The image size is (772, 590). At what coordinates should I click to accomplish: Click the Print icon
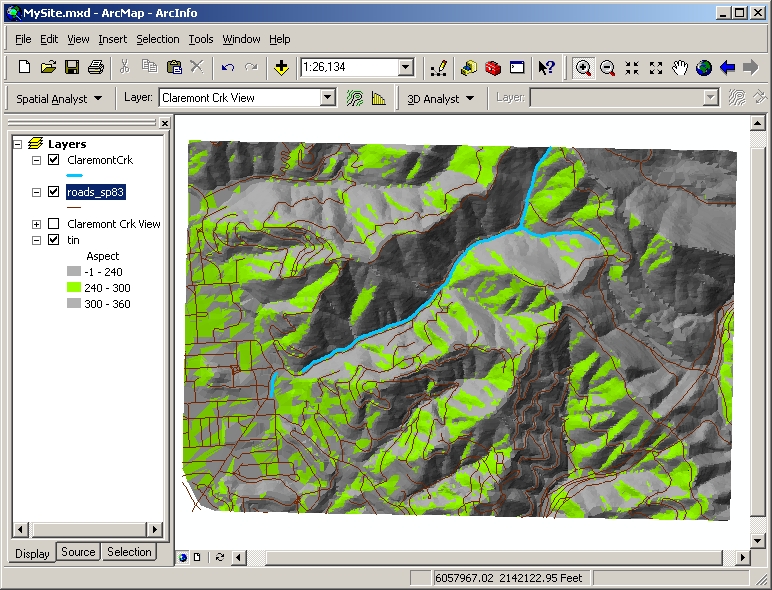(96, 68)
